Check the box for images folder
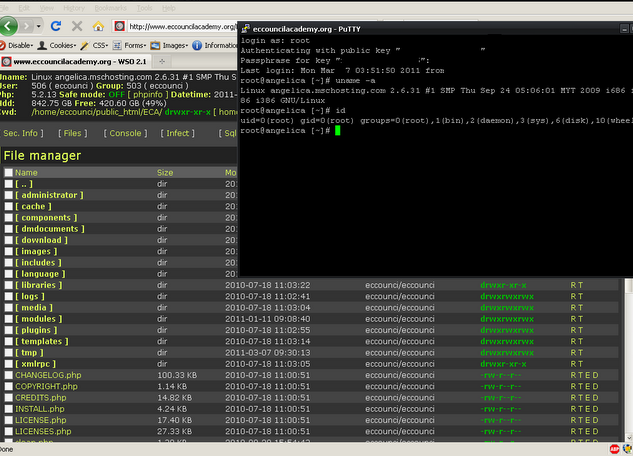 (8, 251)
